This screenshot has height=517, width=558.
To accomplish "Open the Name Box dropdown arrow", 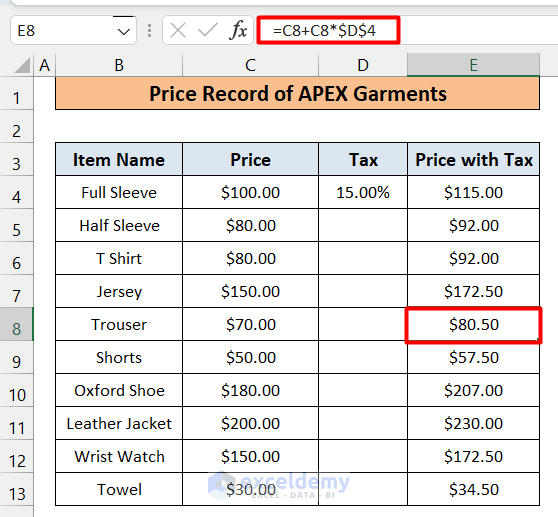I will 123,32.
